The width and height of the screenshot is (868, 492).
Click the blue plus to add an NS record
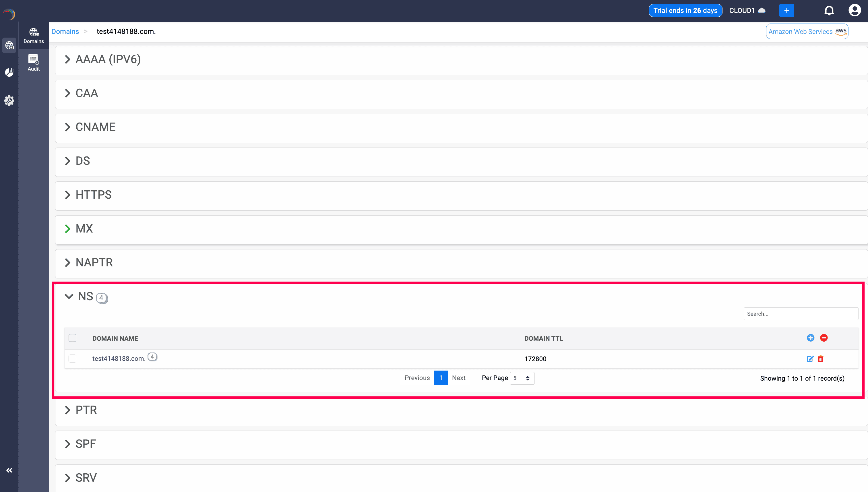coord(811,338)
